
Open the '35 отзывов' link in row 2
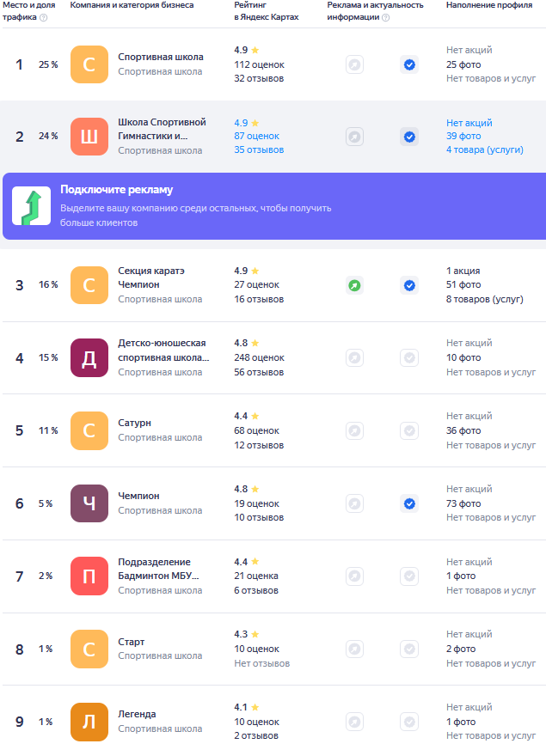[x=259, y=150]
